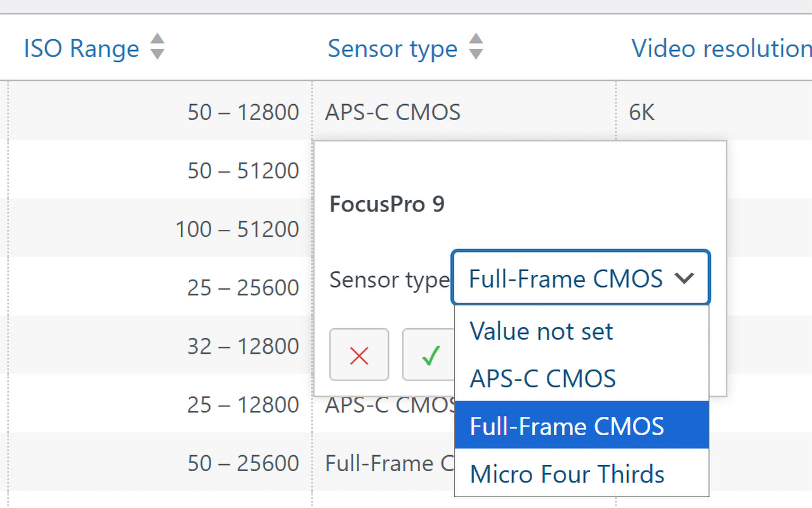812x508 pixels.
Task: Click the "50 – 25600" ISO cell
Action: (243, 464)
